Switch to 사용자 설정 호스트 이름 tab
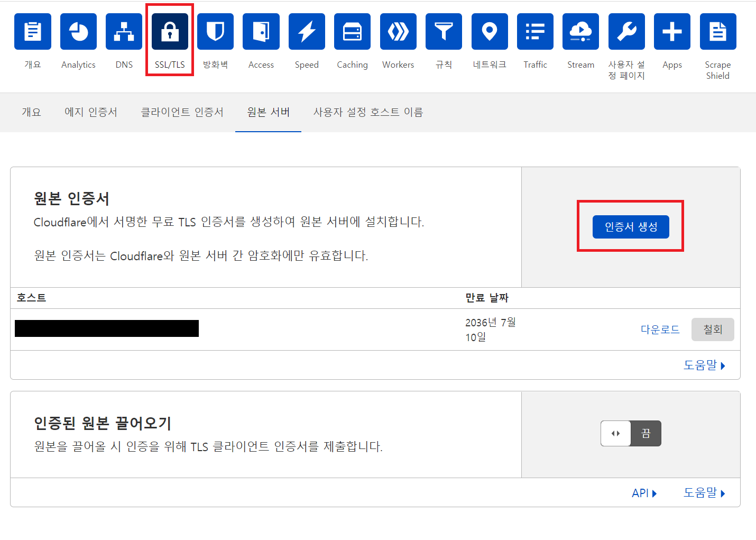 [x=368, y=112]
